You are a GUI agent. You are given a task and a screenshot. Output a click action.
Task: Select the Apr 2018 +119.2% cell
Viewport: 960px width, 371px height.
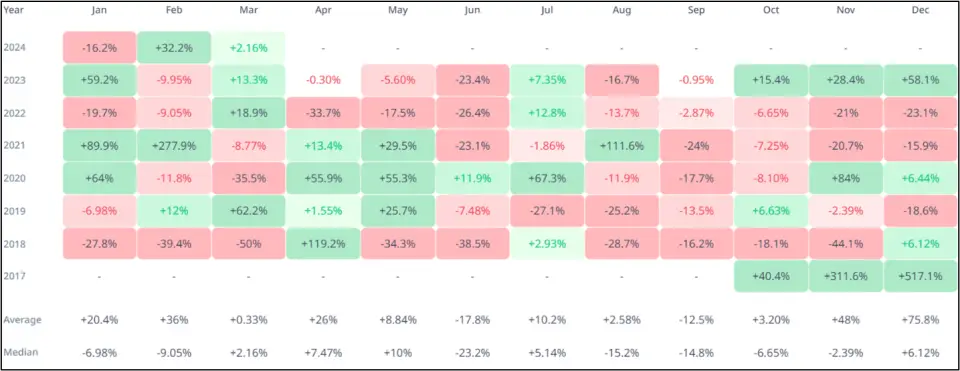[323, 244]
